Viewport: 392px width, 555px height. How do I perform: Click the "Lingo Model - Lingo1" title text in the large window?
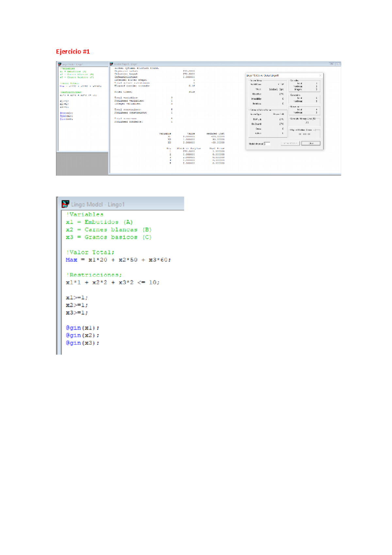(x=98, y=205)
